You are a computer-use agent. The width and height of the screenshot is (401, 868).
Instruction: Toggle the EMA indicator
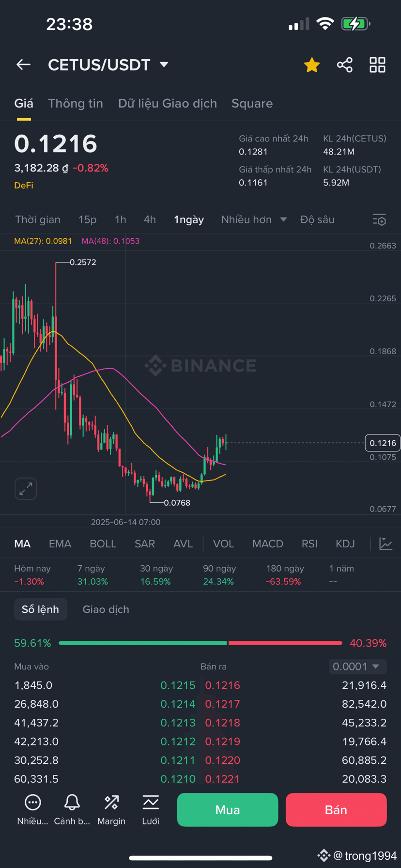click(60, 544)
